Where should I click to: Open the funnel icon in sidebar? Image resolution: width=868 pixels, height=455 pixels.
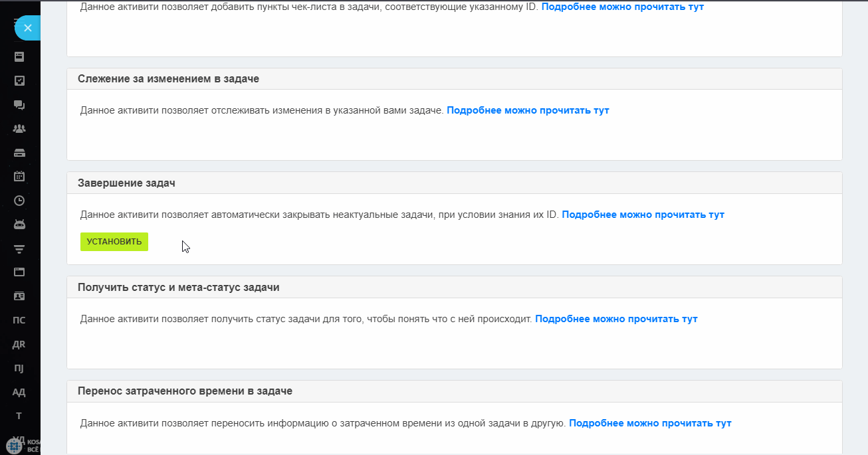pyautogui.click(x=19, y=248)
